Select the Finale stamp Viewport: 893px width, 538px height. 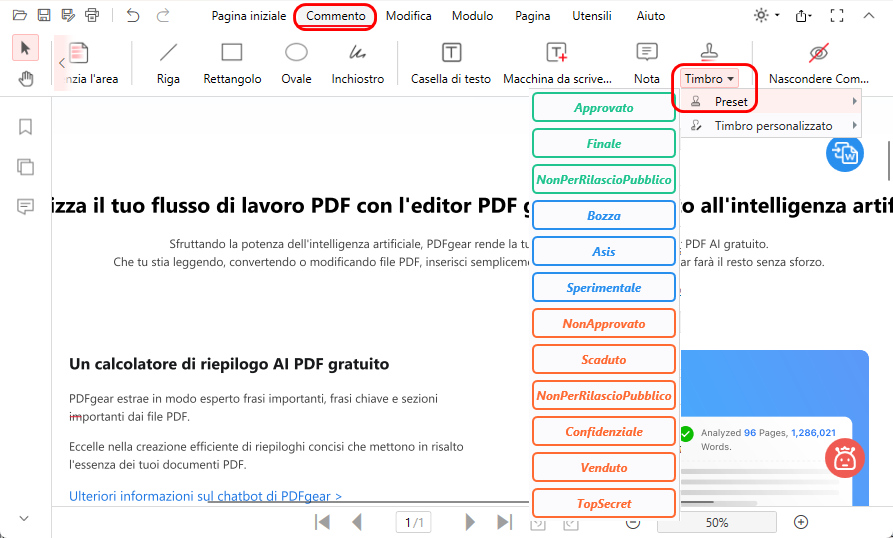(x=604, y=143)
